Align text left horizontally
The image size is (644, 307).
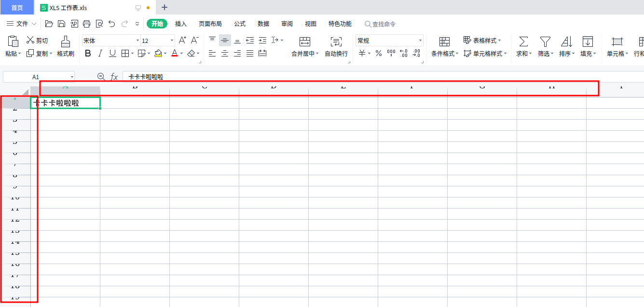212,54
